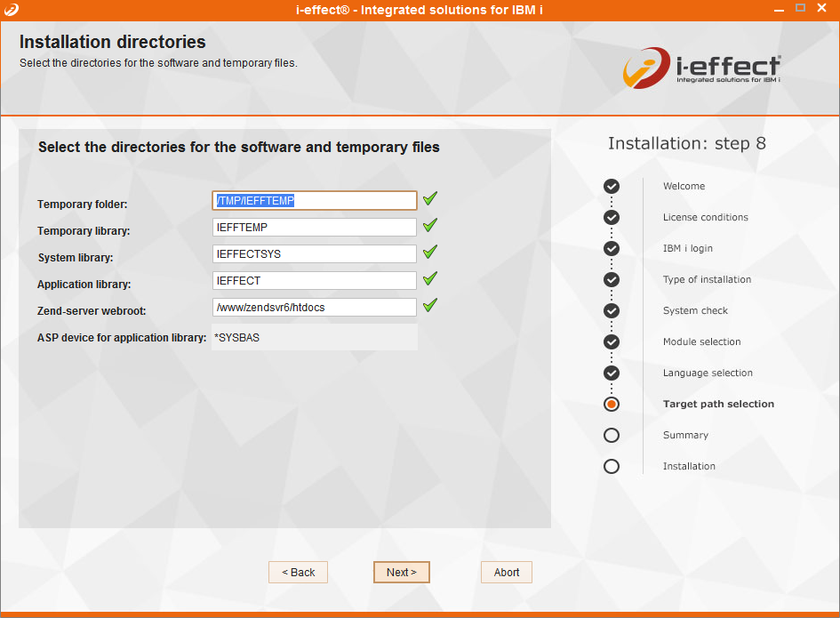This screenshot has height=618, width=840.
Task: Click into the System library field
Action: pyautogui.click(x=315, y=254)
